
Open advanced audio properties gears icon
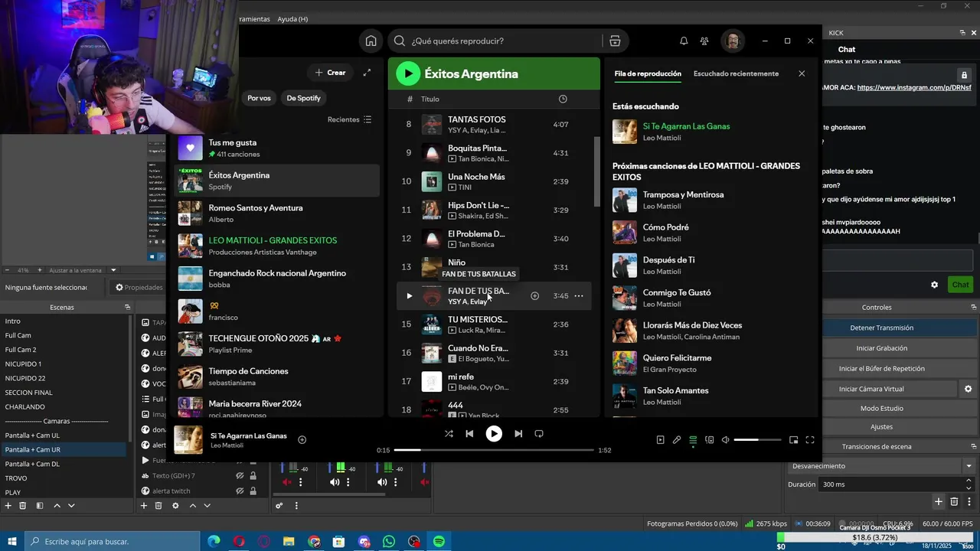click(279, 505)
